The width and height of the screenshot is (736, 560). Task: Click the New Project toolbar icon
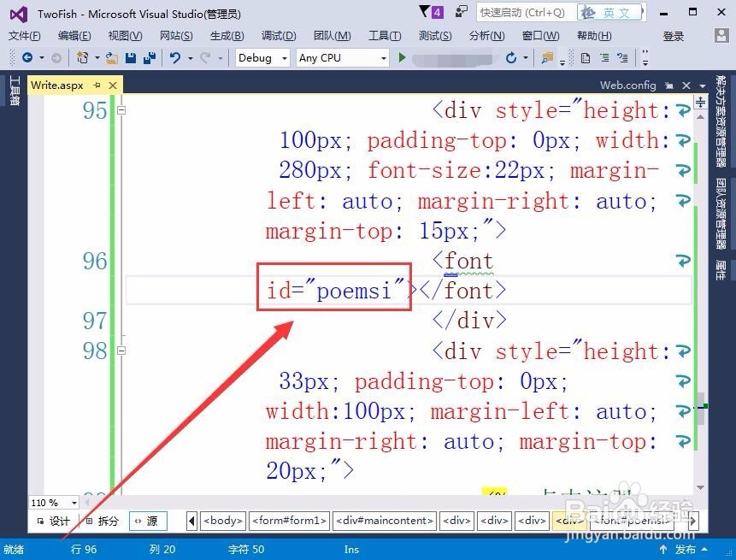coord(83,58)
